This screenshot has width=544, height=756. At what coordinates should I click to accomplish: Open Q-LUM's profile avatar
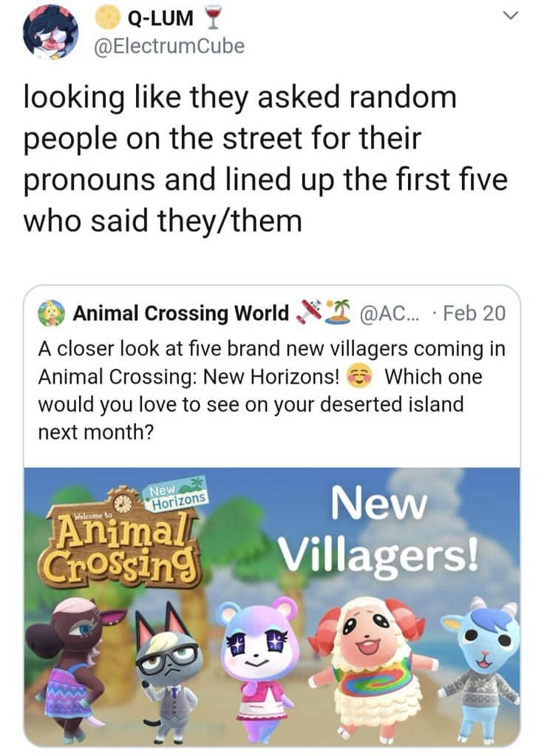(x=50, y=31)
